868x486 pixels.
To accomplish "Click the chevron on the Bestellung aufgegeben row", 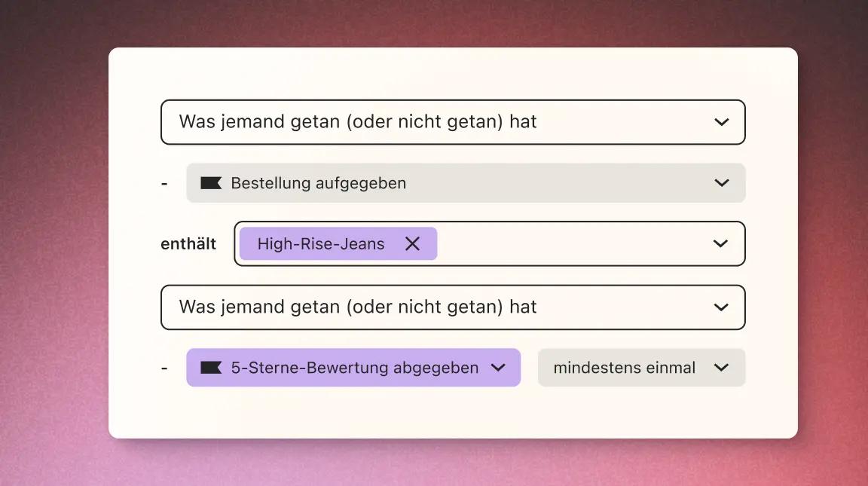I will (721, 182).
